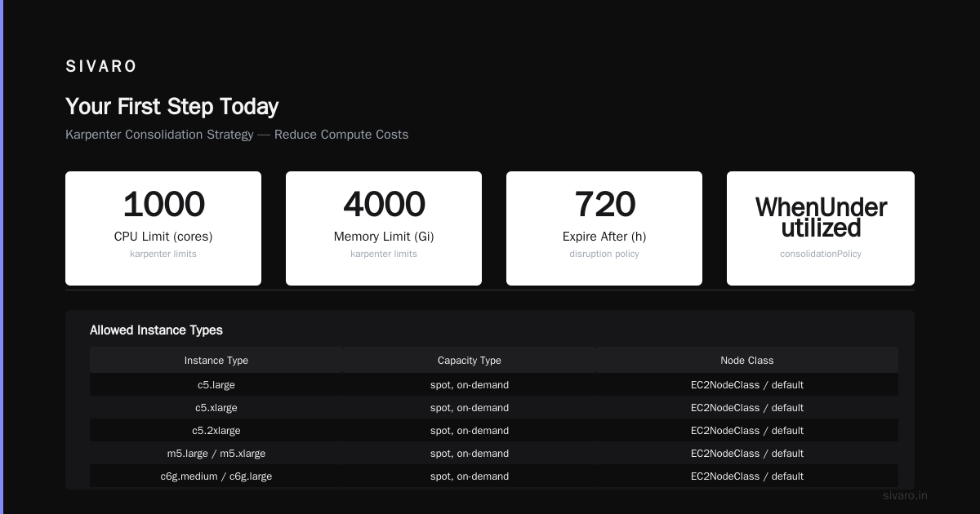Click 'karpenter limits' under CPU Limit
Viewport: 980px width, 514px height.
tap(163, 254)
